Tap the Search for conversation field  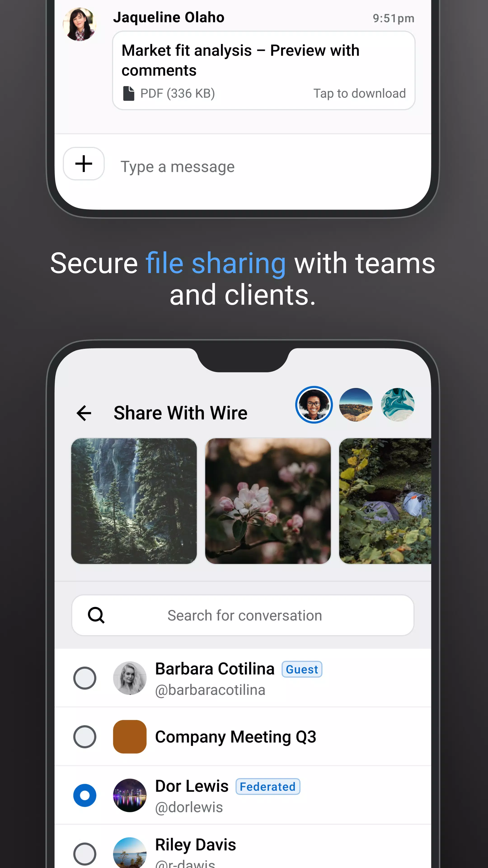244,615
